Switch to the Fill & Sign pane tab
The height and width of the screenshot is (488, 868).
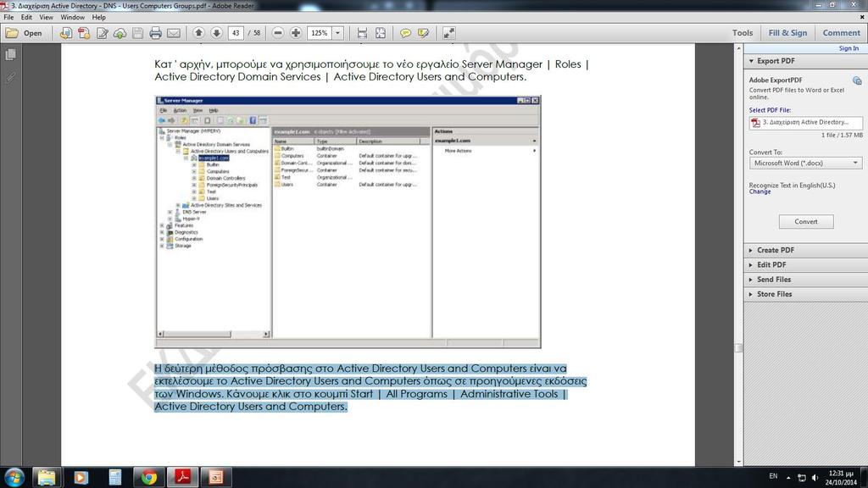(787, 33)
